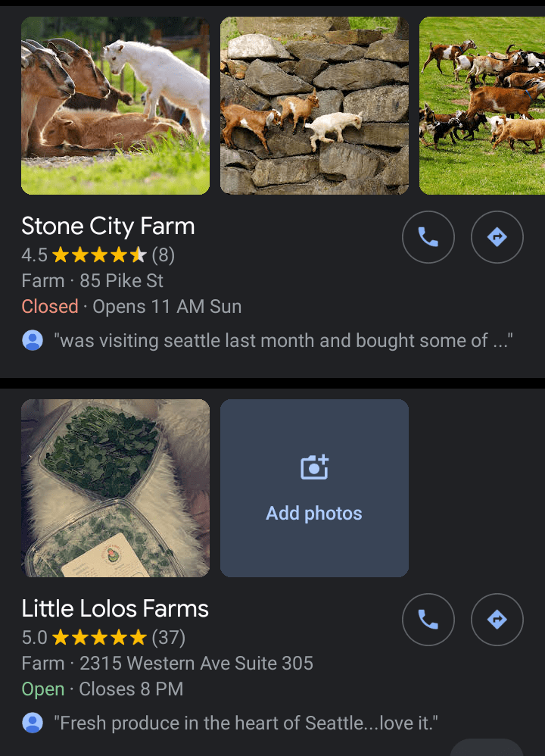View photo of goats climbing stone wall
The height and width of the screenshot is (756, 545).
[x=314, y=106]
